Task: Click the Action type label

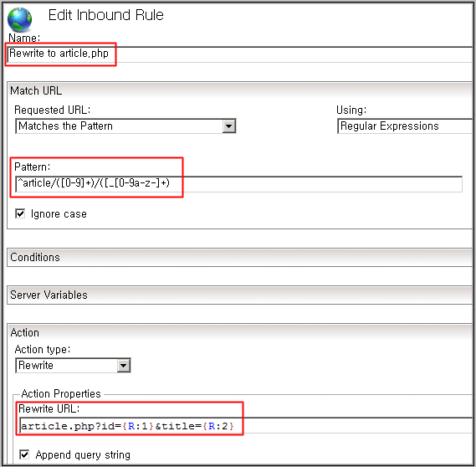Action: click(x=43, y=350)
